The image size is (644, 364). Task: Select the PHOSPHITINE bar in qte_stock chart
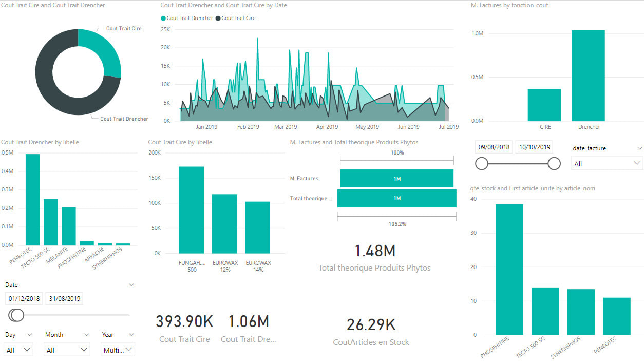[509, 269]
